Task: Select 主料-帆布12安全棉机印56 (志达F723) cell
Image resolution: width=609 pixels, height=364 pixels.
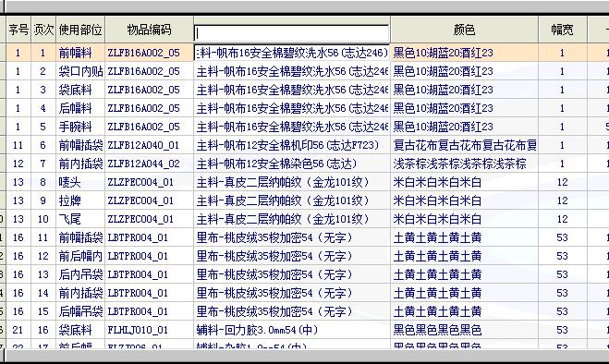Action: [x=292, y=145]
